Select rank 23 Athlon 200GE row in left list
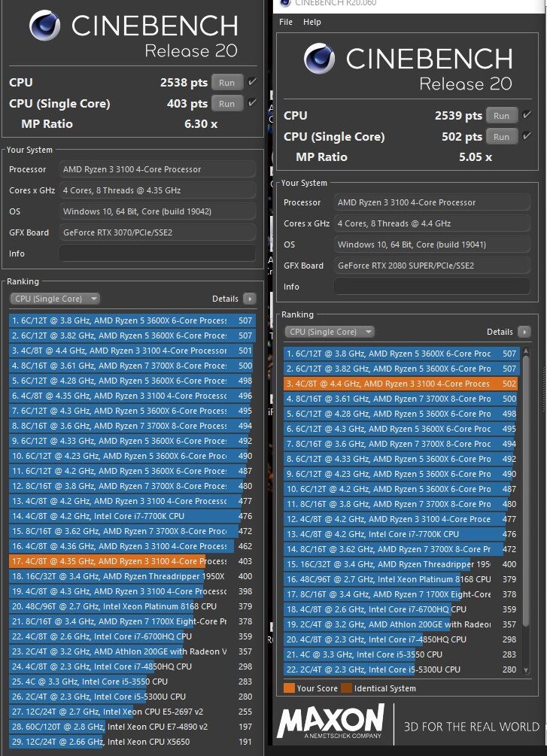Image resolution: width=547 pixels, height=756 pixels. tap(132, 651)
